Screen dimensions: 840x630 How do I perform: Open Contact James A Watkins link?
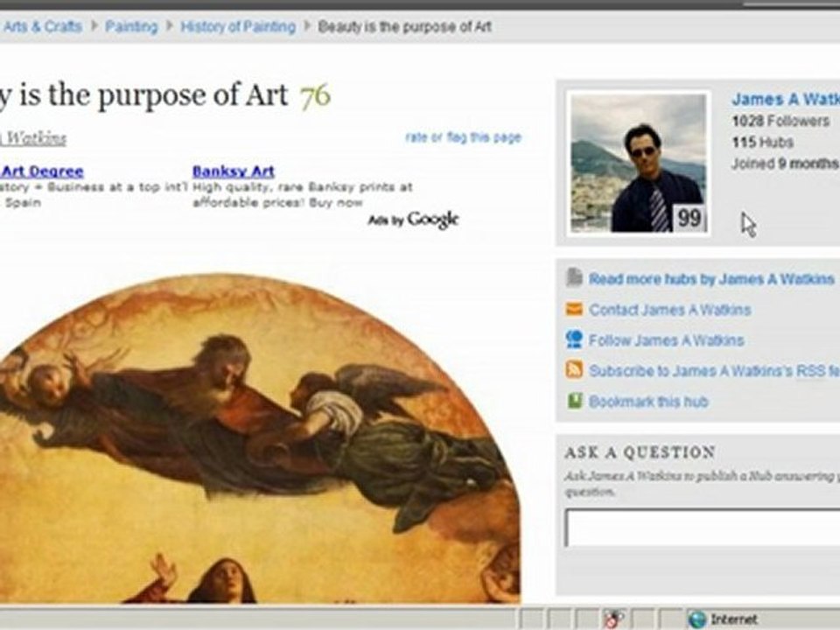[669, 310]
